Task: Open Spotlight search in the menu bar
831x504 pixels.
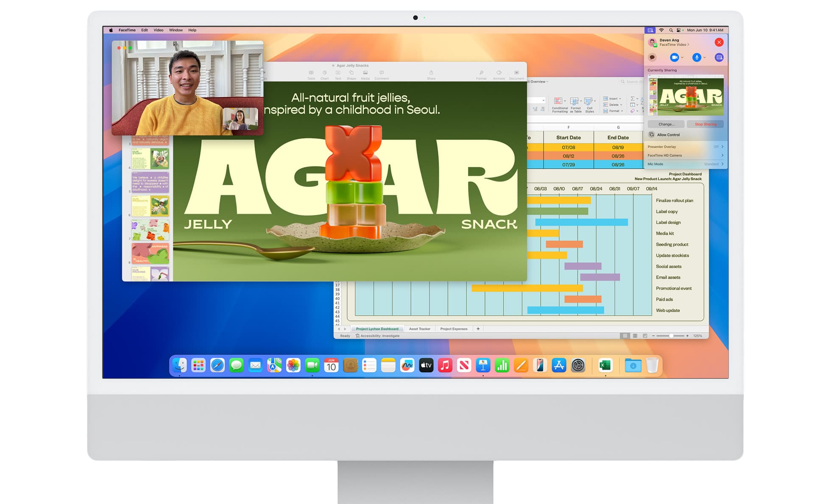Action: point(671,30)
